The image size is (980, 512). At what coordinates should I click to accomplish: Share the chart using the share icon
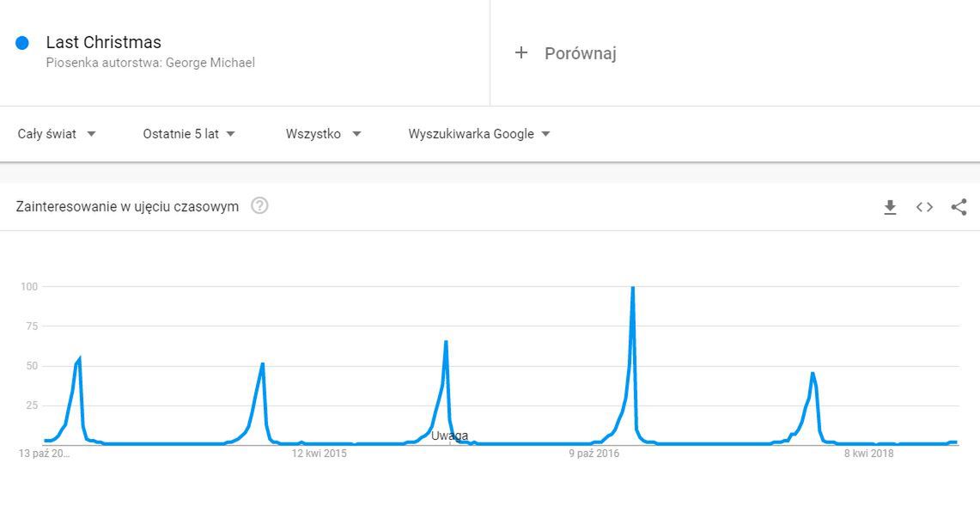(959, 207)
